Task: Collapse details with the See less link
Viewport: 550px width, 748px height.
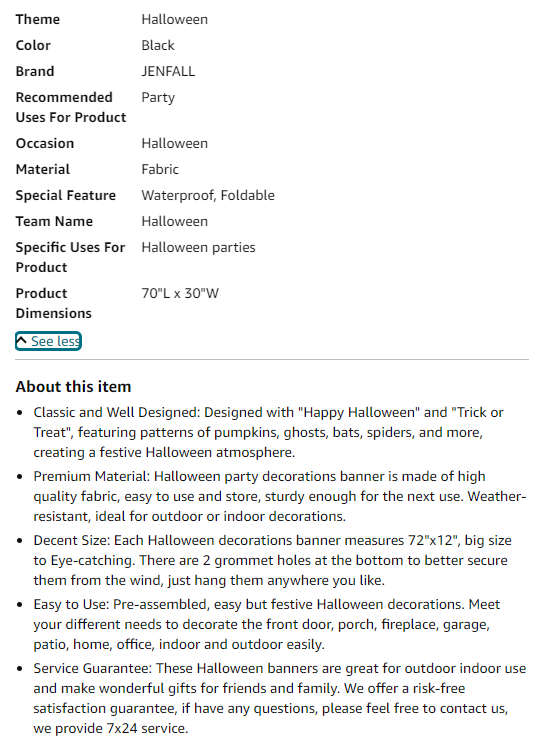Action: click(x=48, y=341)
